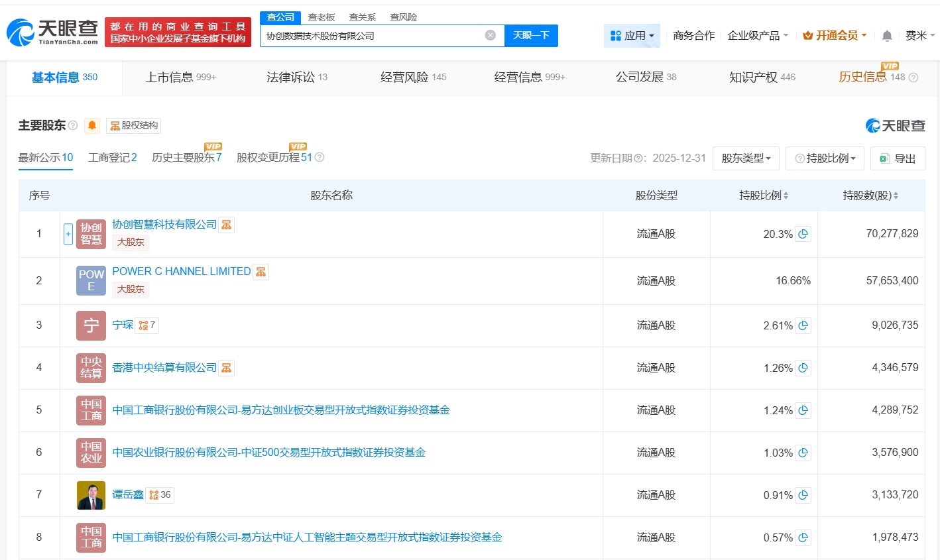Screen dimensions: 940x560
Task: Click the 天眼一下 search button
Action: click(531, 36)
